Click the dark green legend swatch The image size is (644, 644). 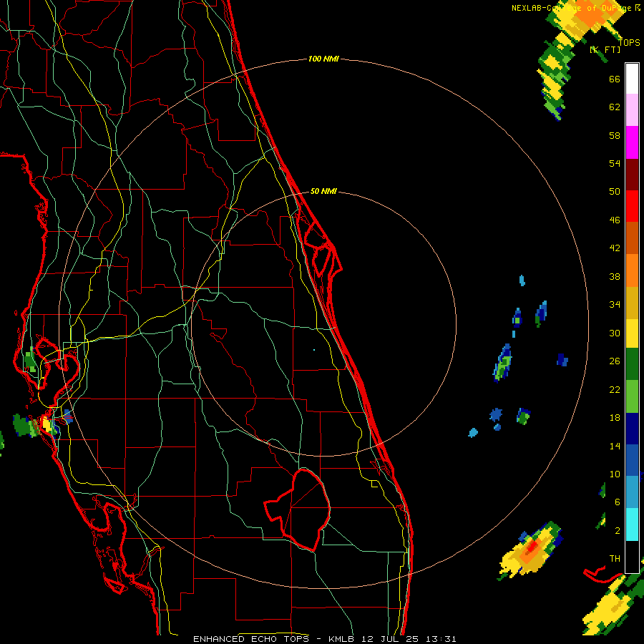632,364
